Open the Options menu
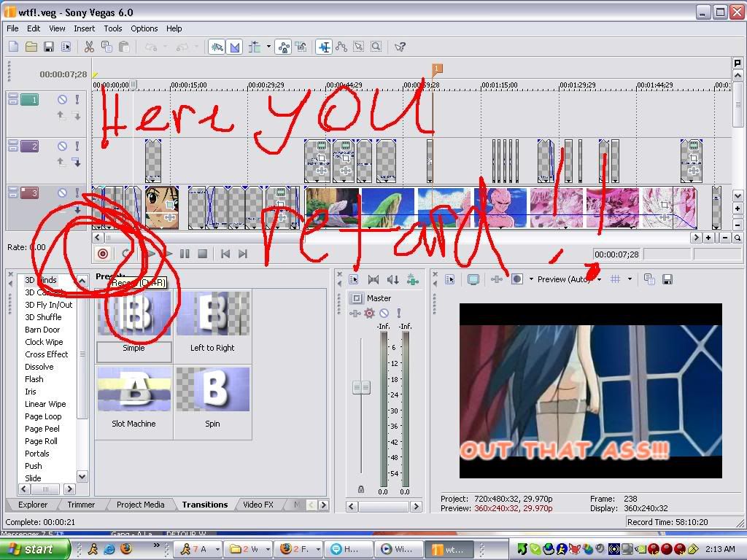This screenshot has height=560, width=747. click(x=144, y=28)
